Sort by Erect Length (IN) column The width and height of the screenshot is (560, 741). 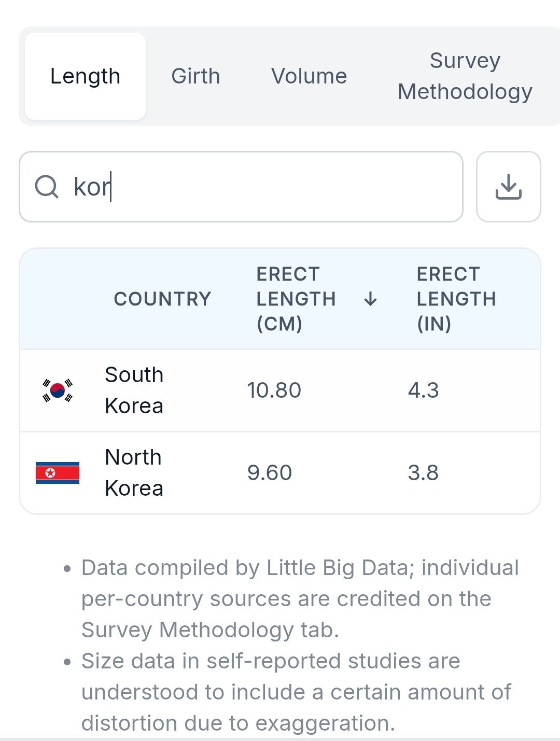point(456,299)
